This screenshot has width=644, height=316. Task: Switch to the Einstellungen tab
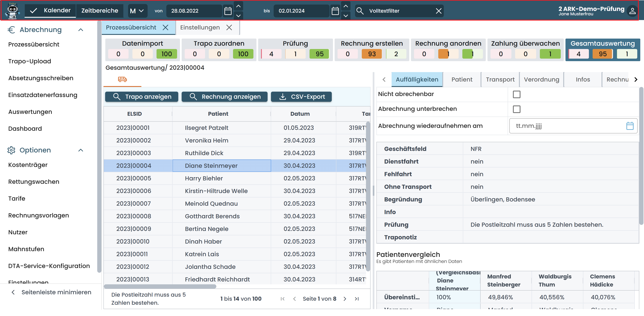[200, 27]
